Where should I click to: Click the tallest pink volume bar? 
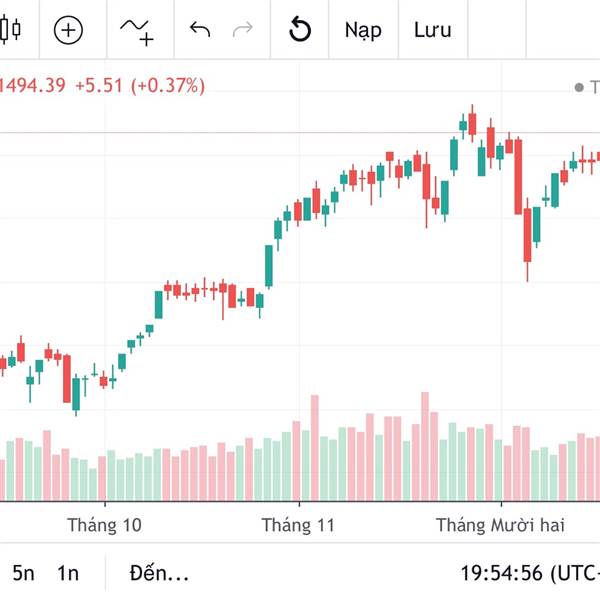click(x=424, y=445)
